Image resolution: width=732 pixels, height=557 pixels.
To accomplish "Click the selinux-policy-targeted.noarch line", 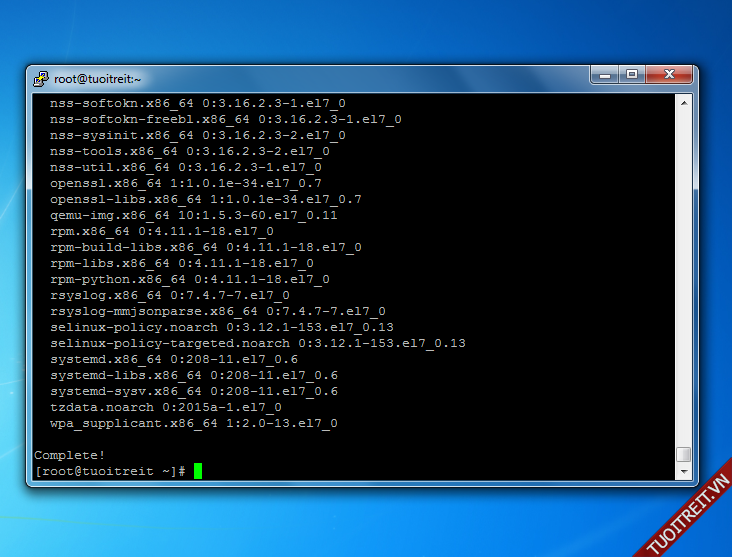I will coord(257,343).
